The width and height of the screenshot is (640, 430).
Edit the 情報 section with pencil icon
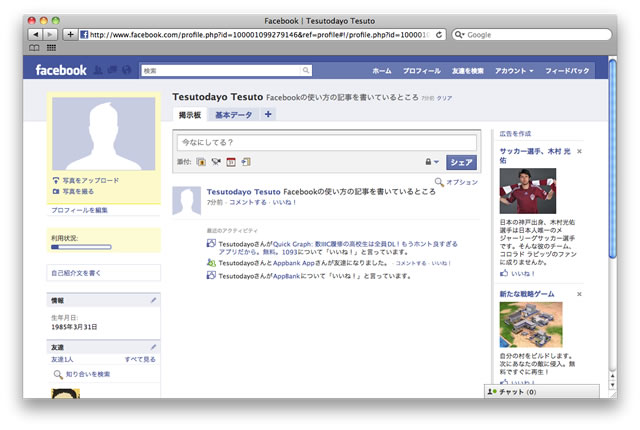(153, 300)
